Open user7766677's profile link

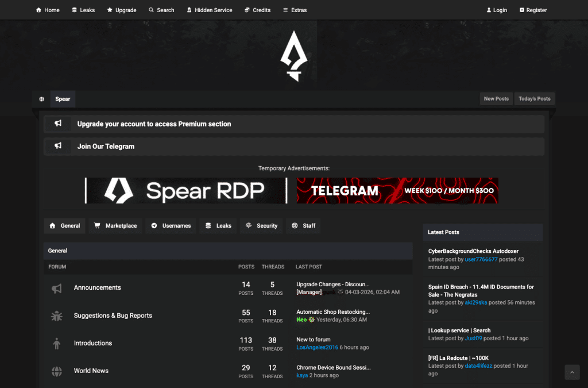[481, 259]
